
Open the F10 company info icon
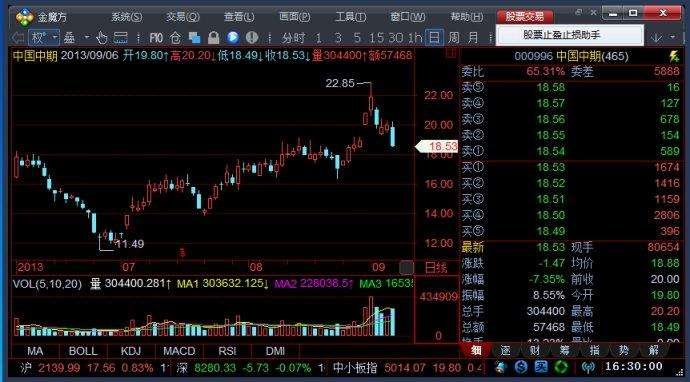tap(156, 38)
